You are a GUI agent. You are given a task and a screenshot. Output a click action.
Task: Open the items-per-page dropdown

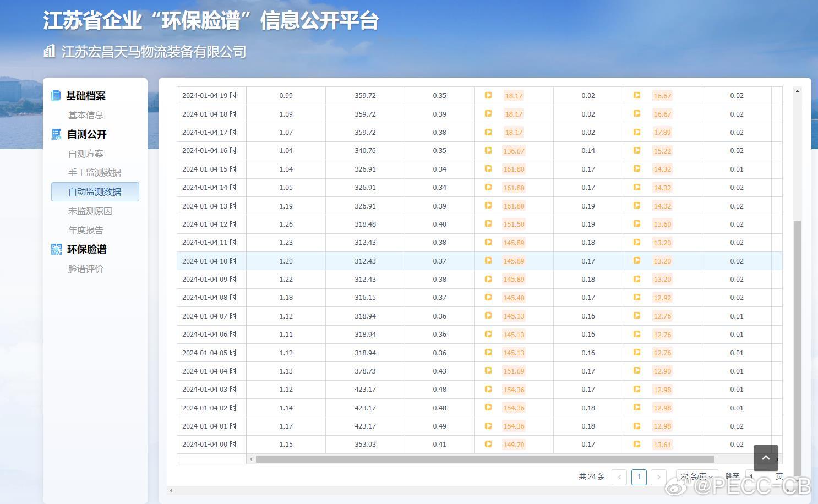point(696,476)
